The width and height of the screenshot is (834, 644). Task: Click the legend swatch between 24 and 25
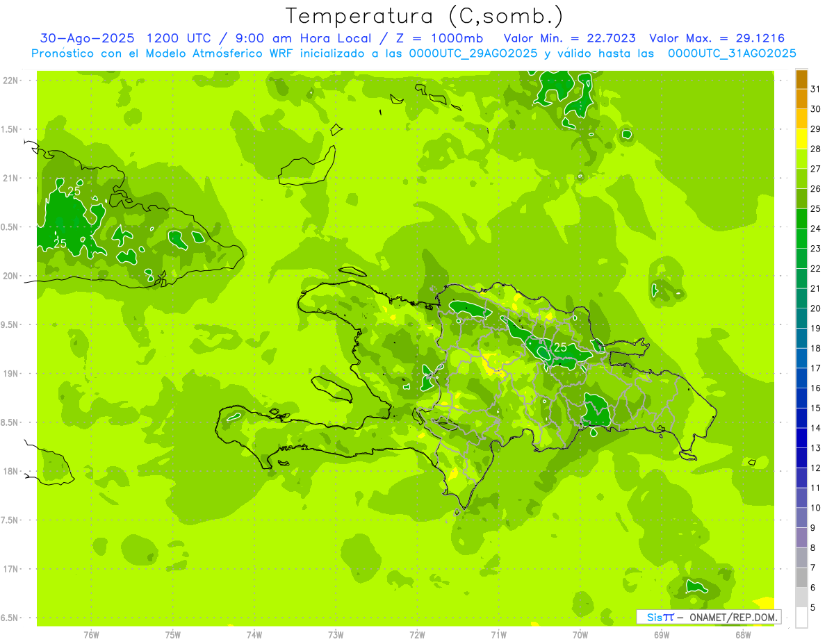coord(801,218)
